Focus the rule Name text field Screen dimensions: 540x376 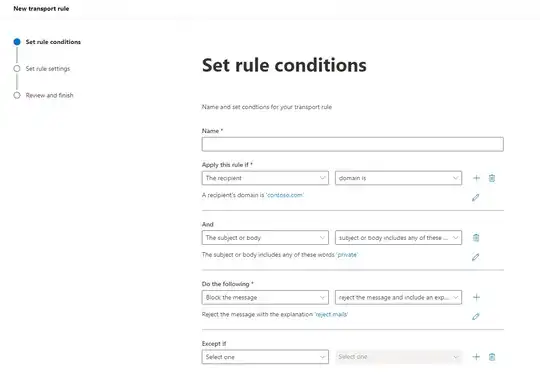pyautogui.click(x=353, y=144)
